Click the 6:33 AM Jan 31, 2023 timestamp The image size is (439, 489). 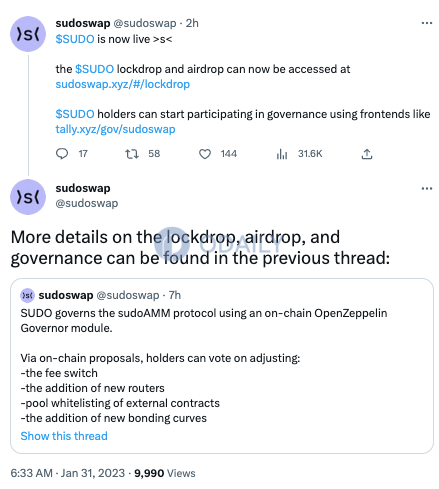(68, 473)
